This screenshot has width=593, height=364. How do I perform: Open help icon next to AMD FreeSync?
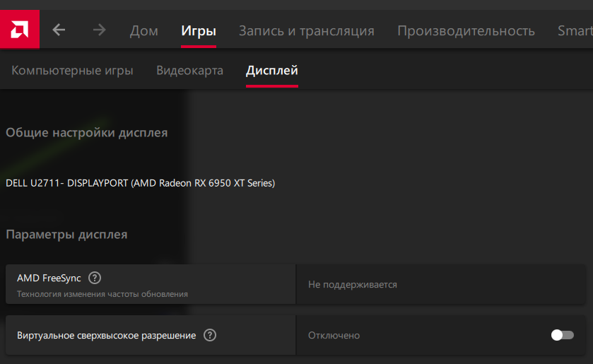point(95,278)
